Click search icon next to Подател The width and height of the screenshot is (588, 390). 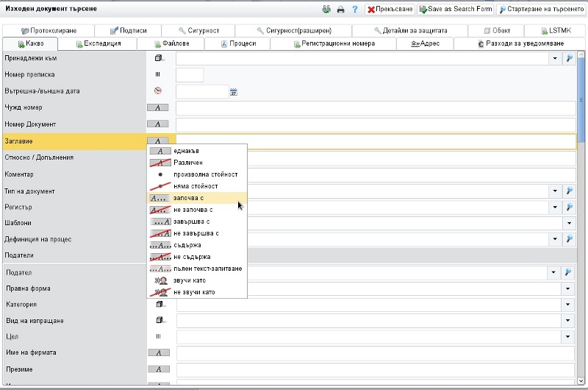(x=567, y=272)
